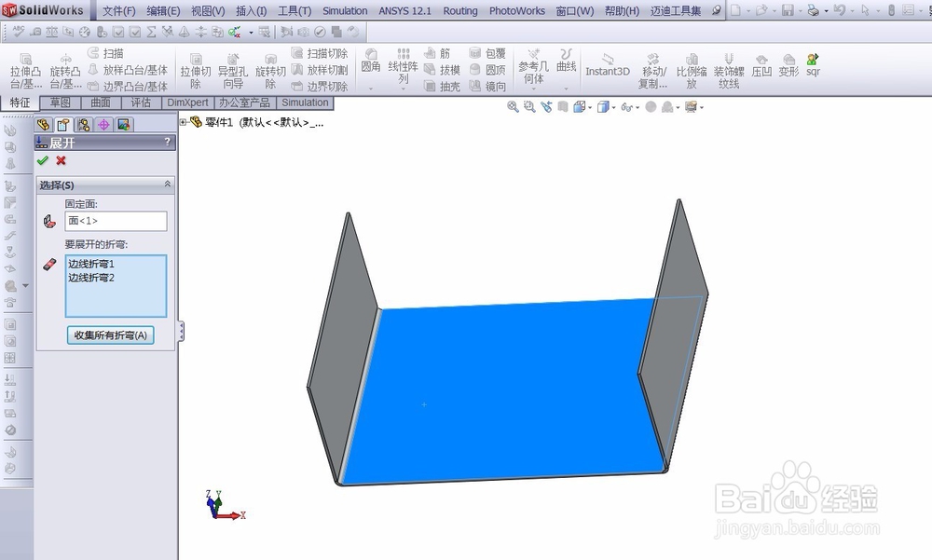Image resolution: width=932 pixels, height=560 pixels.
Task: Select 边线折弯2 in the bend list
Action: point(91,278)
